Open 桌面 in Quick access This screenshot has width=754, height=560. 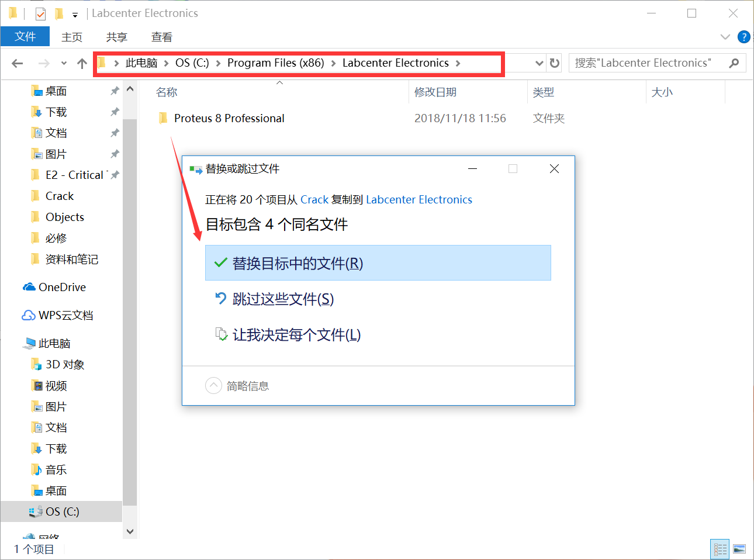point(56,91)
